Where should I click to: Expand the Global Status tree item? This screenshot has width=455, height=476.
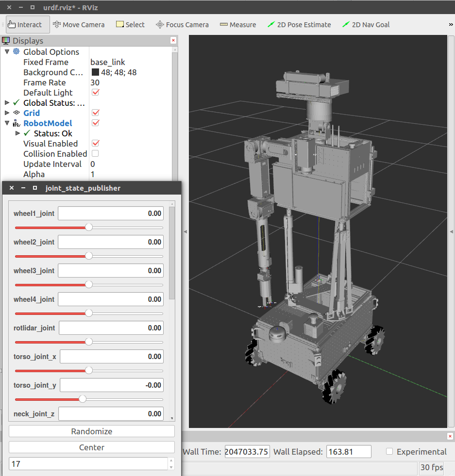coord(7,102)
